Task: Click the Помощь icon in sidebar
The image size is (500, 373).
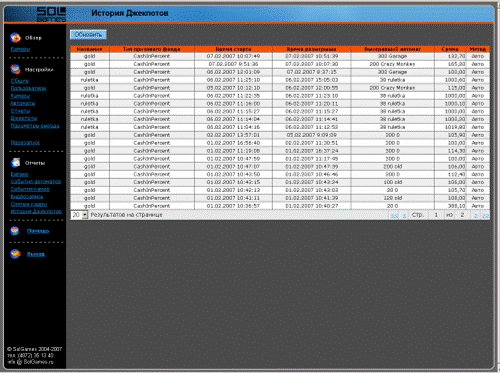Action: pyautogui.click(x=15, y=231)
